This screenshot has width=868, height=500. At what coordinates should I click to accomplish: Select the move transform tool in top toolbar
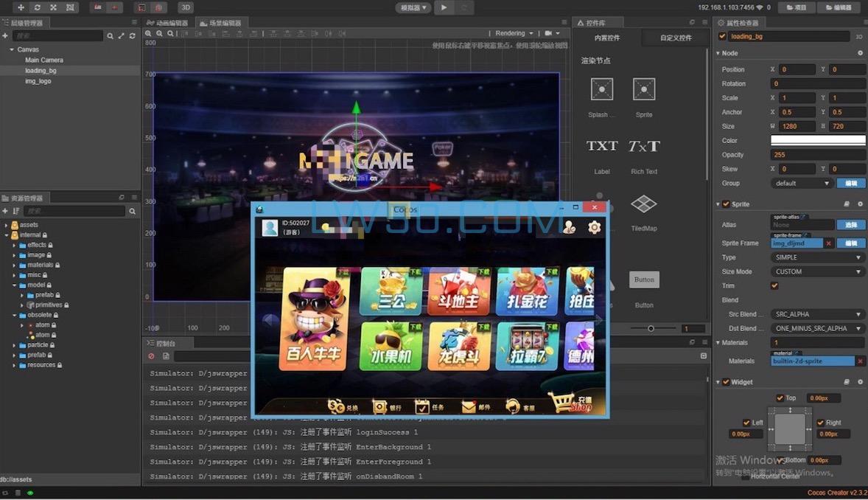tap(21, 7)
